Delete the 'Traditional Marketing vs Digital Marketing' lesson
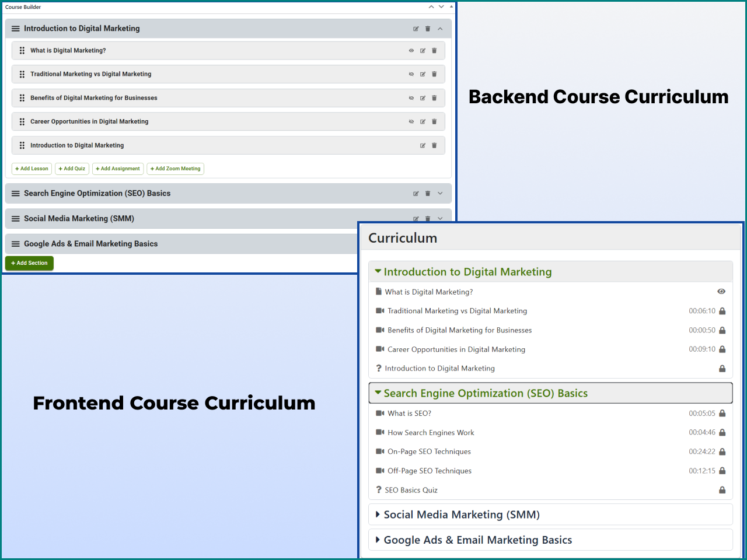The image size is (747, 560). pyautogui.click(x=434, y=74)
